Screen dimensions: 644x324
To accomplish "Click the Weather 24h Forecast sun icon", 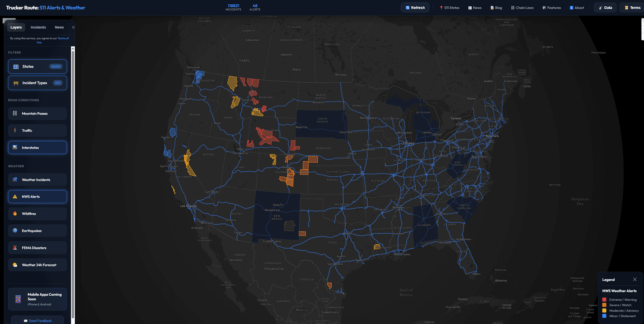I will (15, 265).
